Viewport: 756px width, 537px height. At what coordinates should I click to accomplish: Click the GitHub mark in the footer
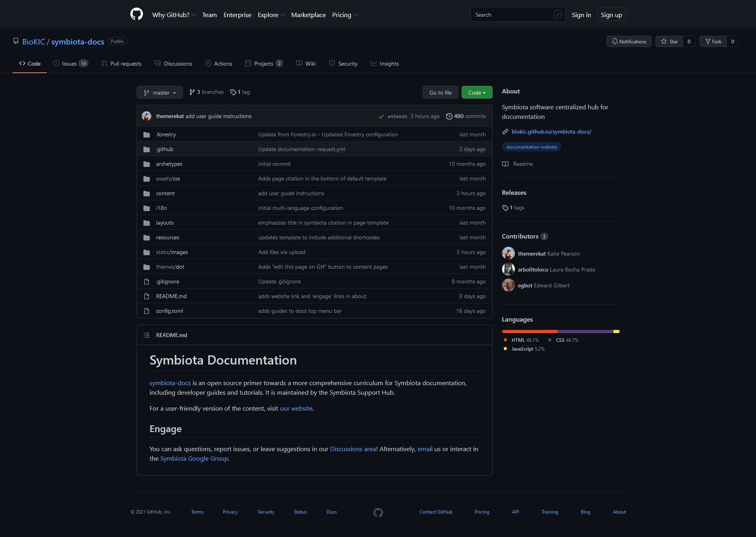coord(378,513)
